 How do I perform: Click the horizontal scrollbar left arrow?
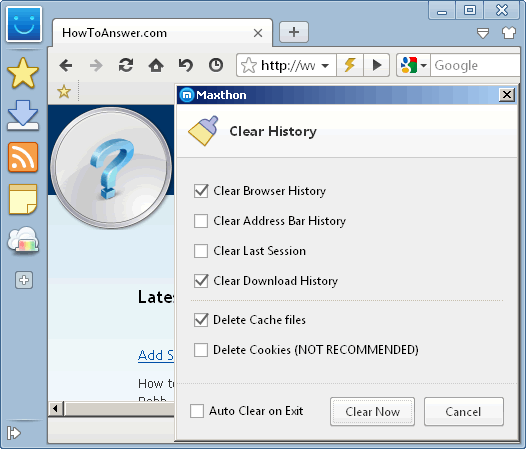(x=55, y=408)
